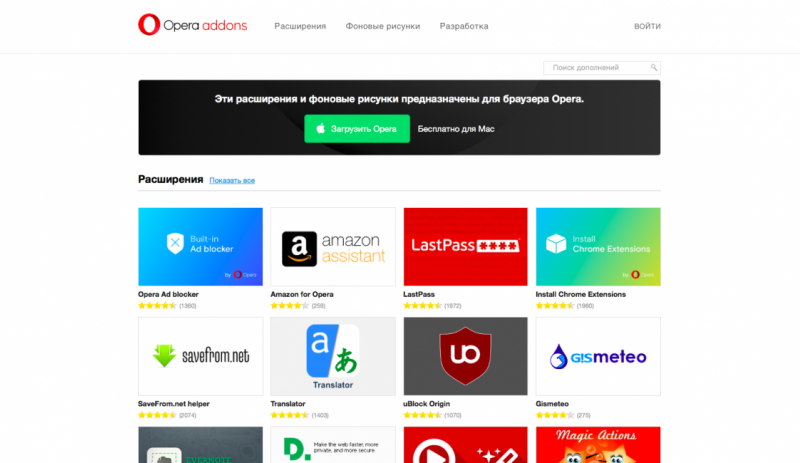Click the ВОЙТИ sign-in link

point(647,26)
